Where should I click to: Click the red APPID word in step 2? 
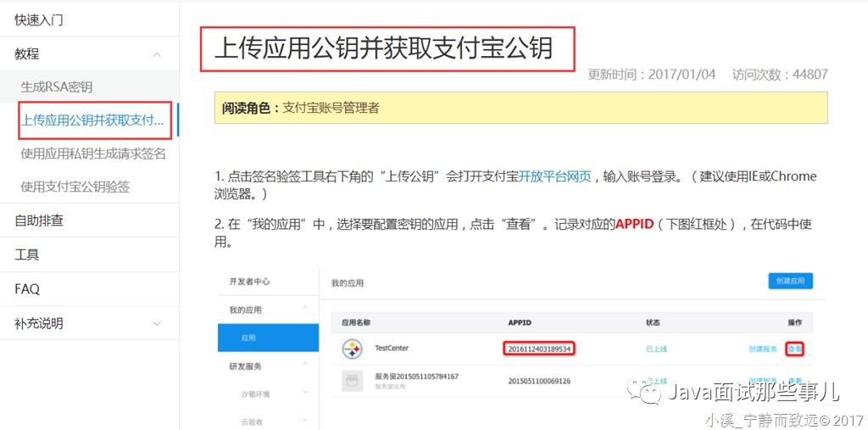pos(635,225)
